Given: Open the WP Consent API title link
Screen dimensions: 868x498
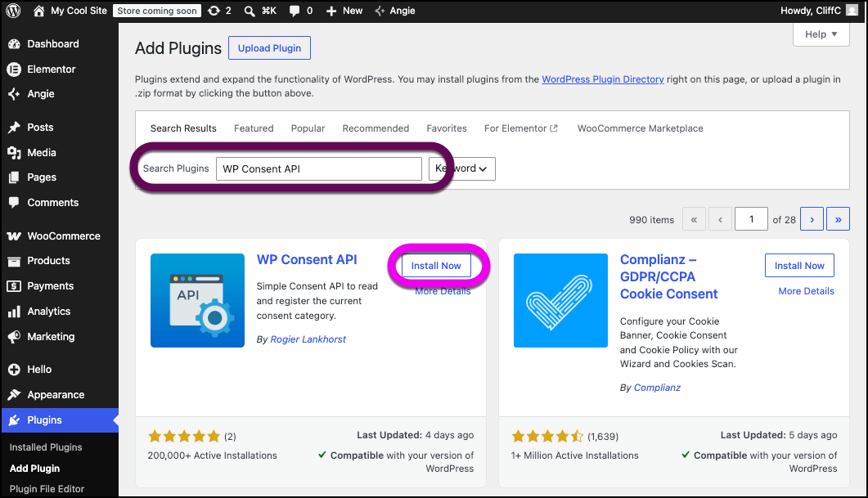Looking at the screenshot, I should [x=307, y=259].
